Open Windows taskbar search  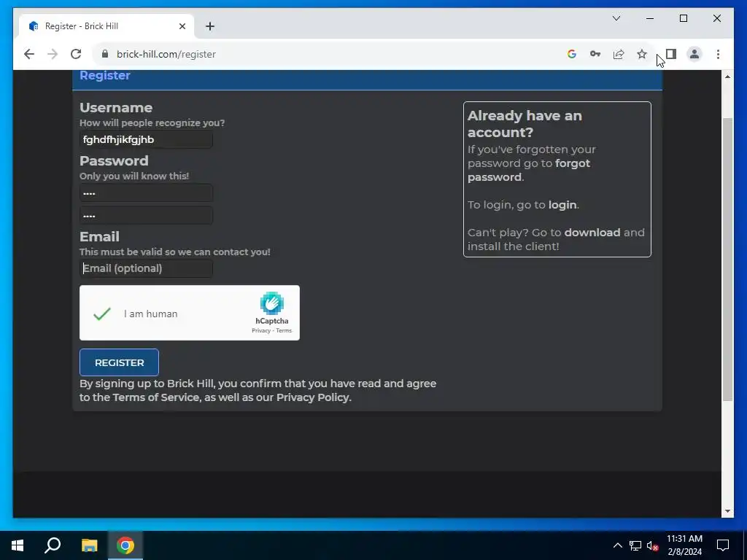tap(53, 545)
